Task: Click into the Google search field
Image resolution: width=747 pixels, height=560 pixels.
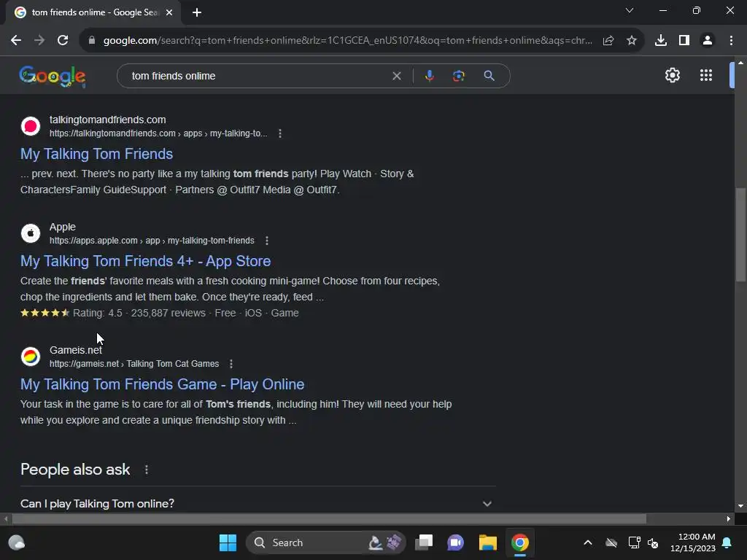Action: pyautogui.click(x=258, y=76)
